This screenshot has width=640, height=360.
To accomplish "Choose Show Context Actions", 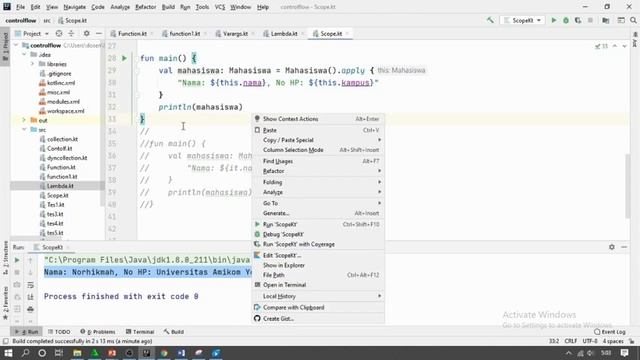I will pyautogui.click(x=318, y=119).
